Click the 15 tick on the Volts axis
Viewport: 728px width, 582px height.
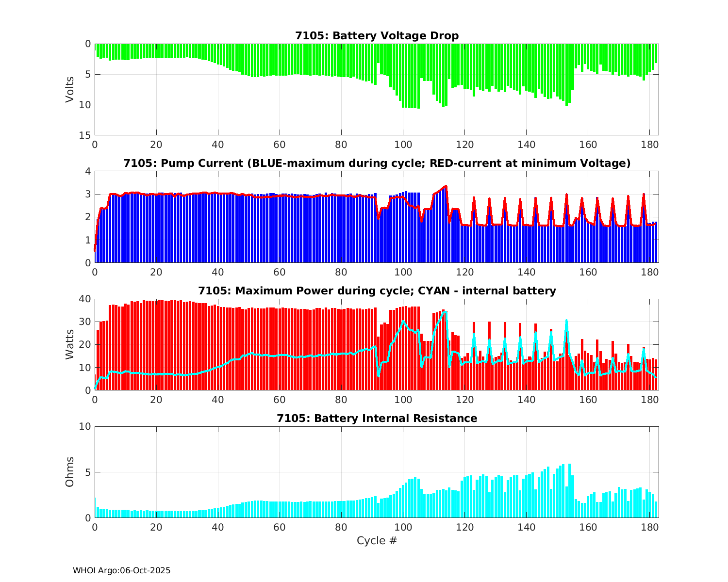(x=85, y=135)
